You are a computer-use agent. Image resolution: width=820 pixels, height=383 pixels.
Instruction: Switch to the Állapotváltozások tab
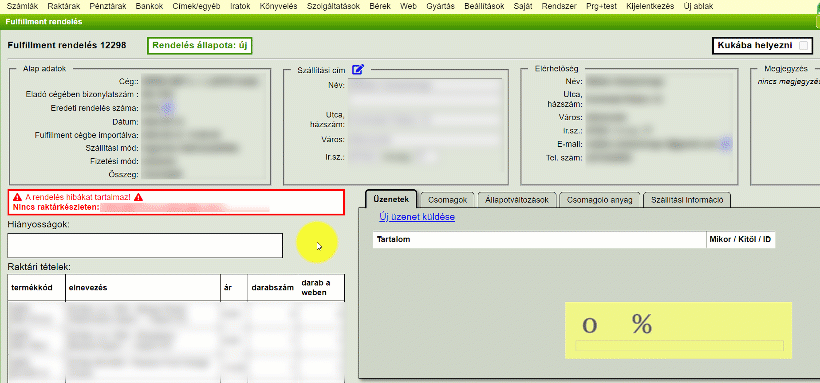click(516, 200)
